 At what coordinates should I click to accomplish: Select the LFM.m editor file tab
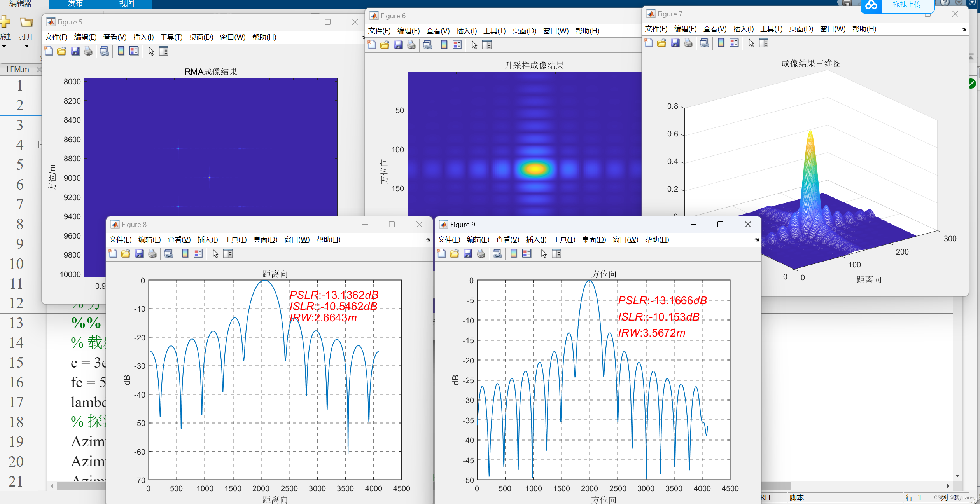pos(18,69)
